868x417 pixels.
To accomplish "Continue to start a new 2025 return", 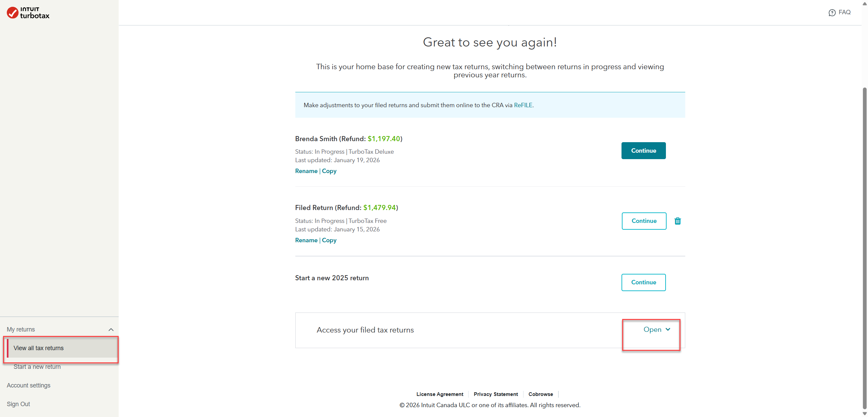I will tap(643, 282).
